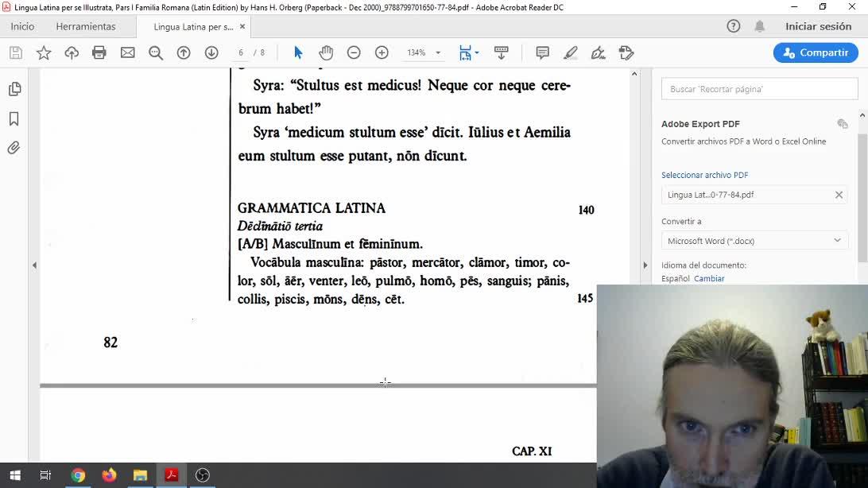868x488 pixels.
Task: Select the Hand pan tool
Action: pos(326,52)
